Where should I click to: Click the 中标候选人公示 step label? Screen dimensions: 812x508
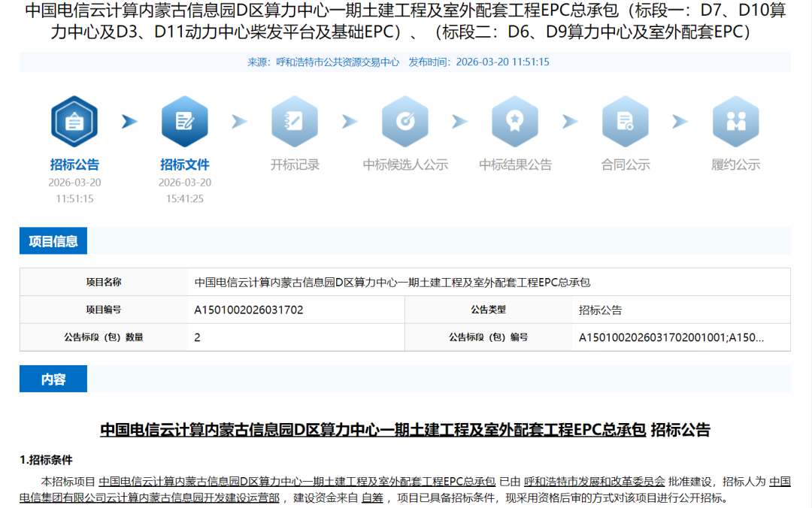point(405,165)
